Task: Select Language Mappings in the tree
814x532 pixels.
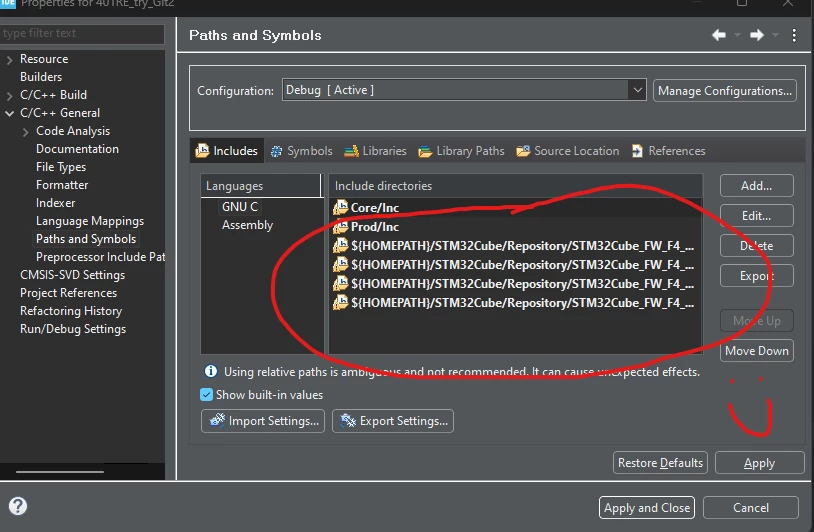Action: tap(90, 221)
